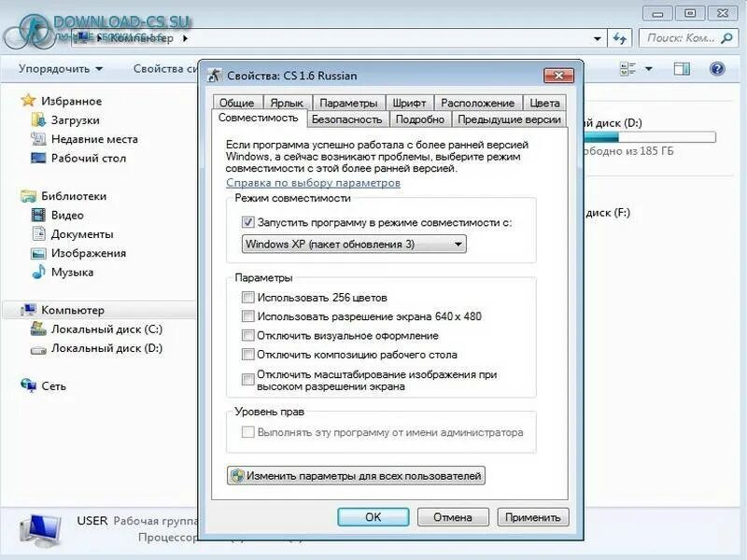Open Загрузки folder icon in sidebar
Screen dimensions: 747x560
coord(38,119)
